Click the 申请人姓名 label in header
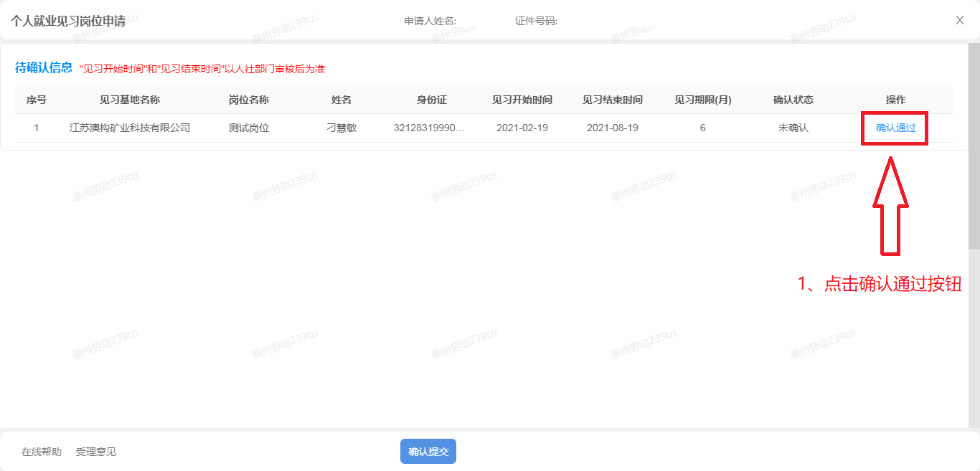 coord(430,21)
